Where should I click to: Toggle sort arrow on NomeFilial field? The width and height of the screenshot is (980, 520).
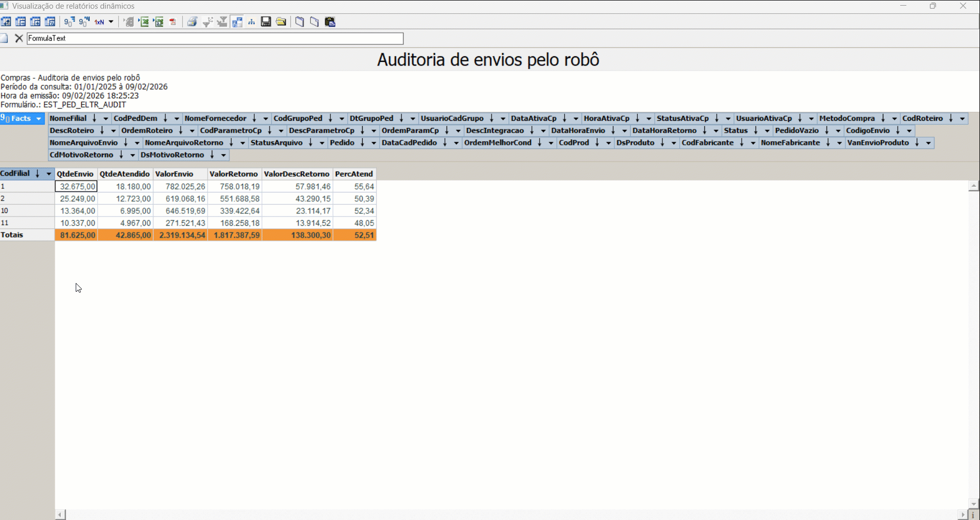point(95,118)
